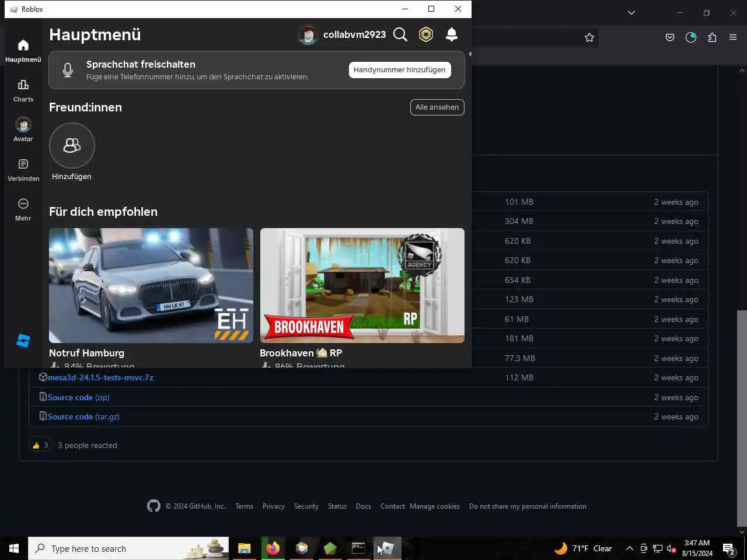Open the Privacy footer link

[x=274, y=506]
